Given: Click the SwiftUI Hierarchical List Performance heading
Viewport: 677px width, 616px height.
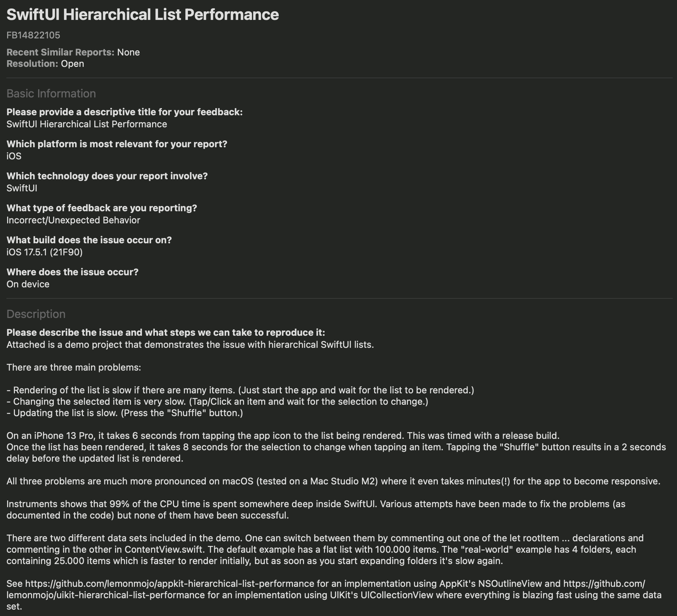Looking at the screenshot, I should (143, 15).
